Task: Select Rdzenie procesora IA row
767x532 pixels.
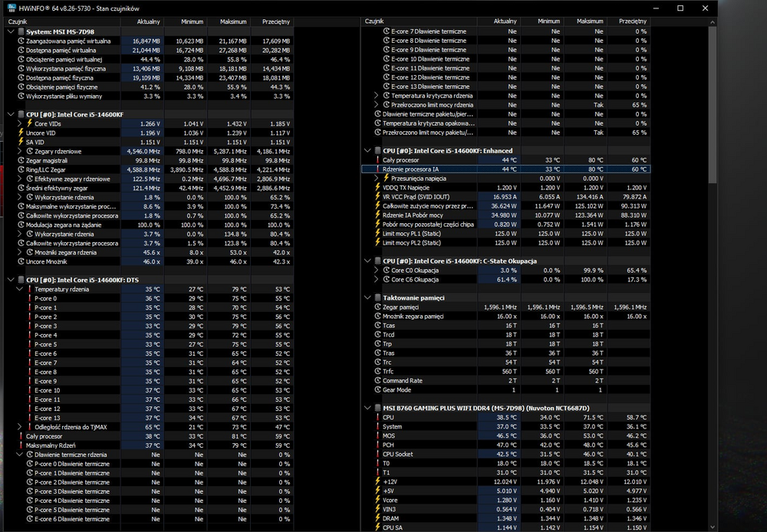Action: point(505,169)
